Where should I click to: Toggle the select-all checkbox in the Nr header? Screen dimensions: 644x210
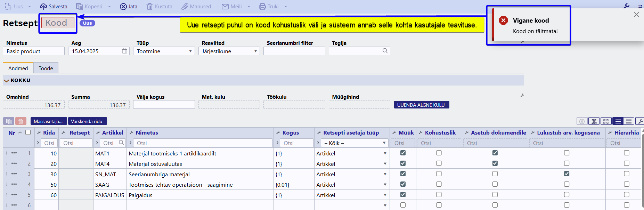click(28, 132)
